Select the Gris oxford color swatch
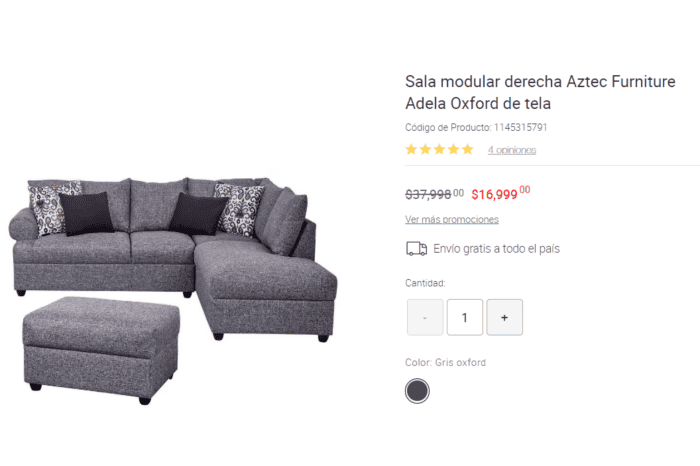This screenshot has height=466, width=700. [417, 391]
